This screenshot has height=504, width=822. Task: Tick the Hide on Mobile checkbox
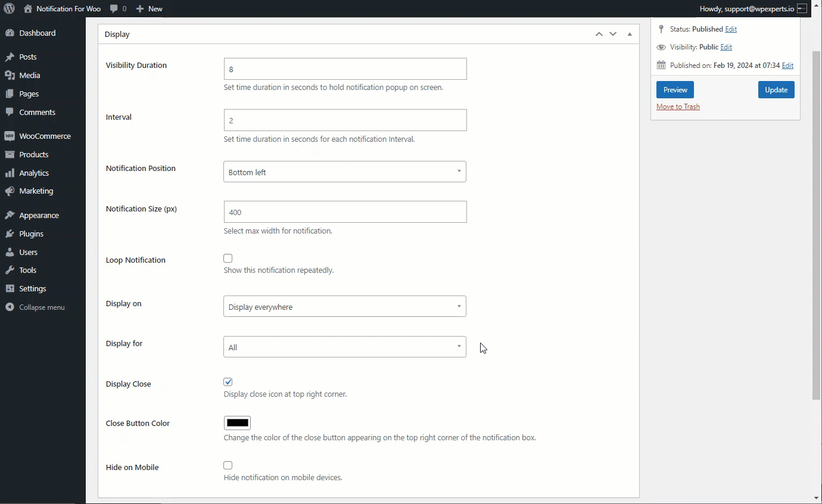(x=228, y=465)
